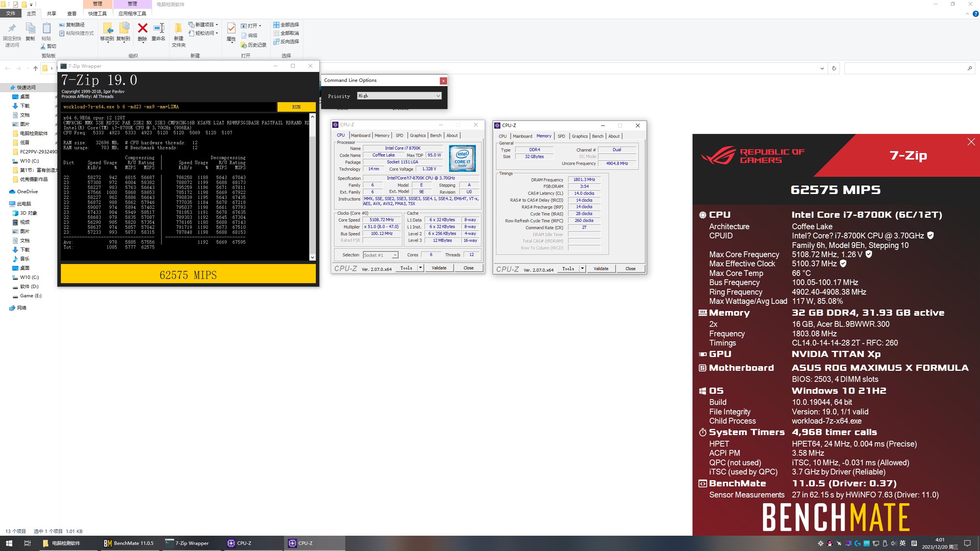Click the 62575 MIPS yellow result bar
This screenshot has height=551, width=980.
188,274
